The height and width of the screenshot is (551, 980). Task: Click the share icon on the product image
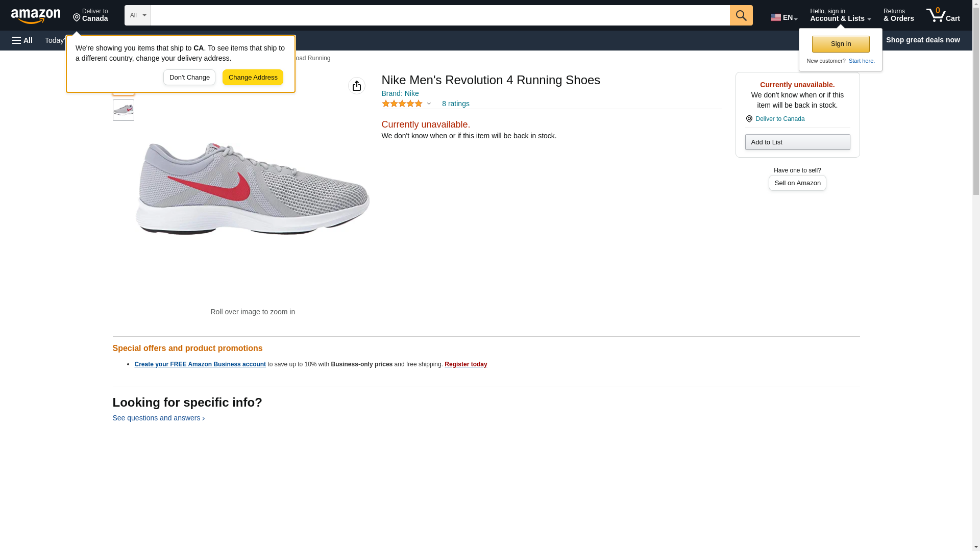click(356, 86)
